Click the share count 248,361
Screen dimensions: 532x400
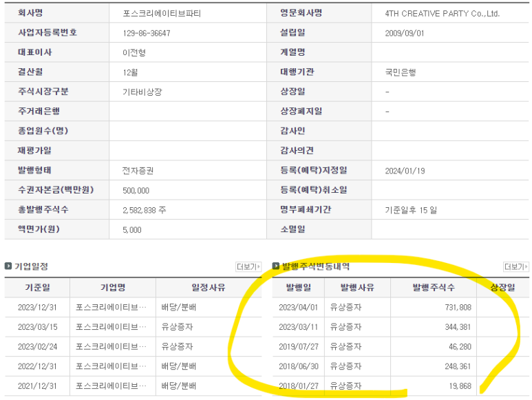[458, 366]
